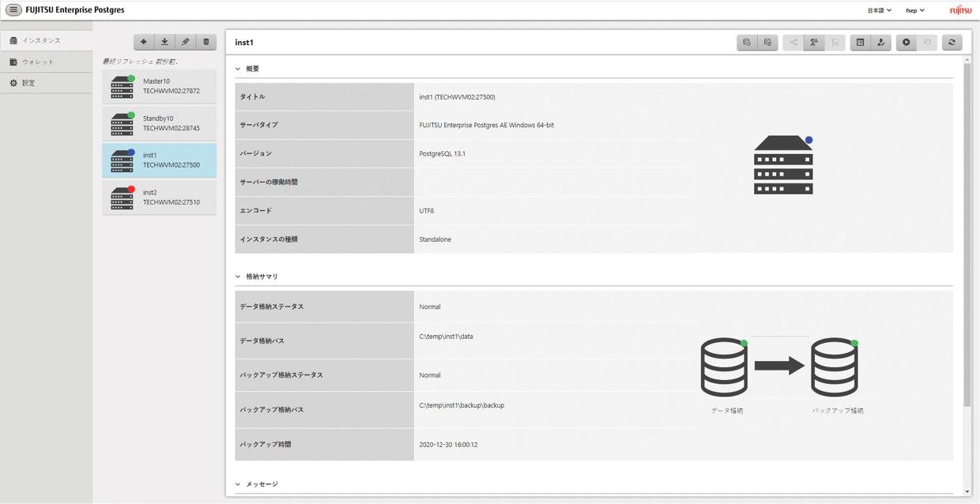Click the Standalone instance type value

point(435,239)
